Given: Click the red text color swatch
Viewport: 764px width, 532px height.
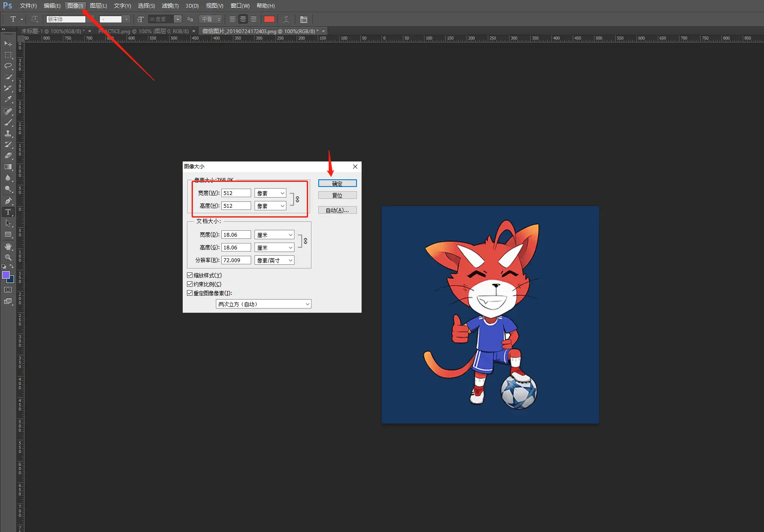Looking at the screenshot, I should pyautogui.click(x=269, y=19).
